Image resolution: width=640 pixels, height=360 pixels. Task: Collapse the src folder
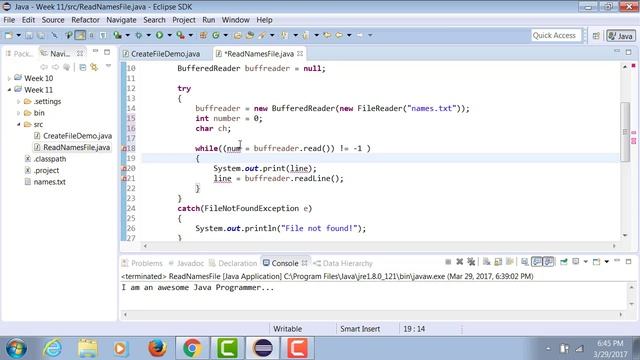pyautogui.click(x=18, y=124)
